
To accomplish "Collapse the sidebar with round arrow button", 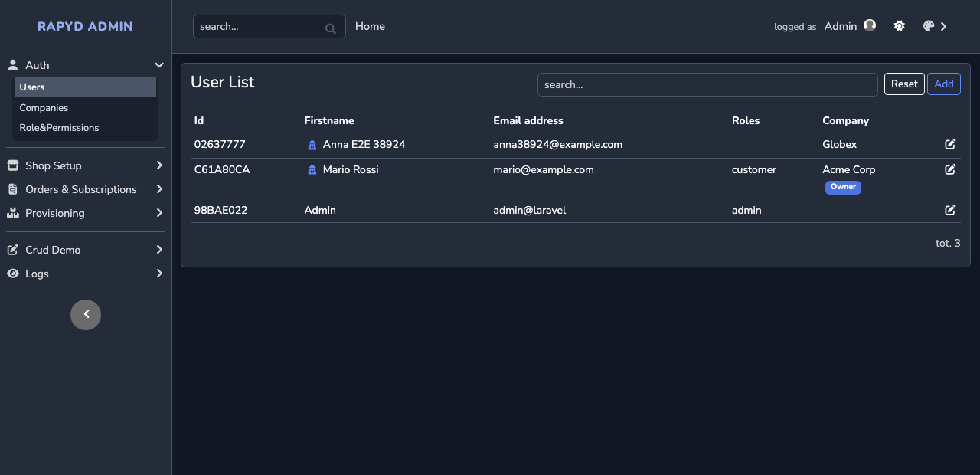I will coord(86,315).
